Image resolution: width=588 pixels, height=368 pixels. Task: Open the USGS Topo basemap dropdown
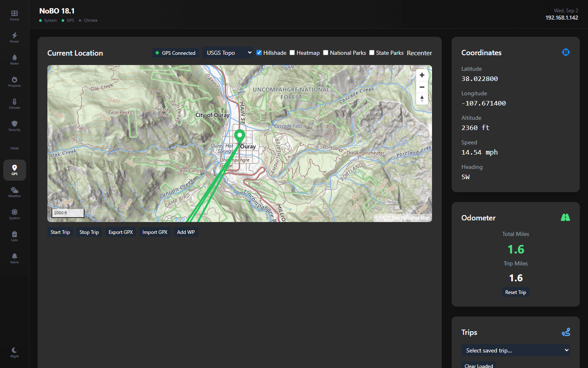click(x=228, y=53)
